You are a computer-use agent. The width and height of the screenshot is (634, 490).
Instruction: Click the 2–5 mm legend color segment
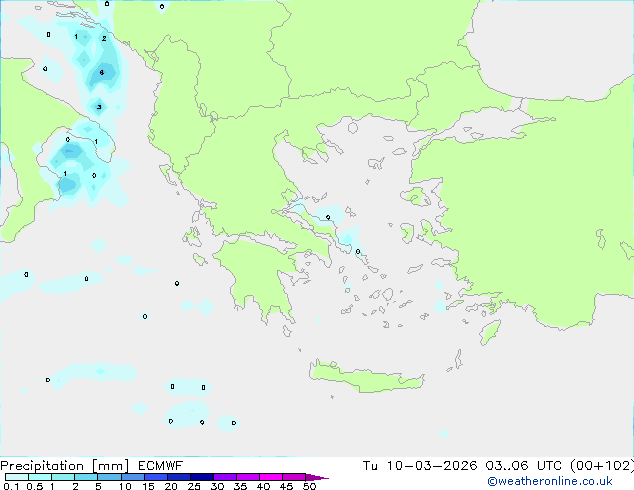click(86, 477)
